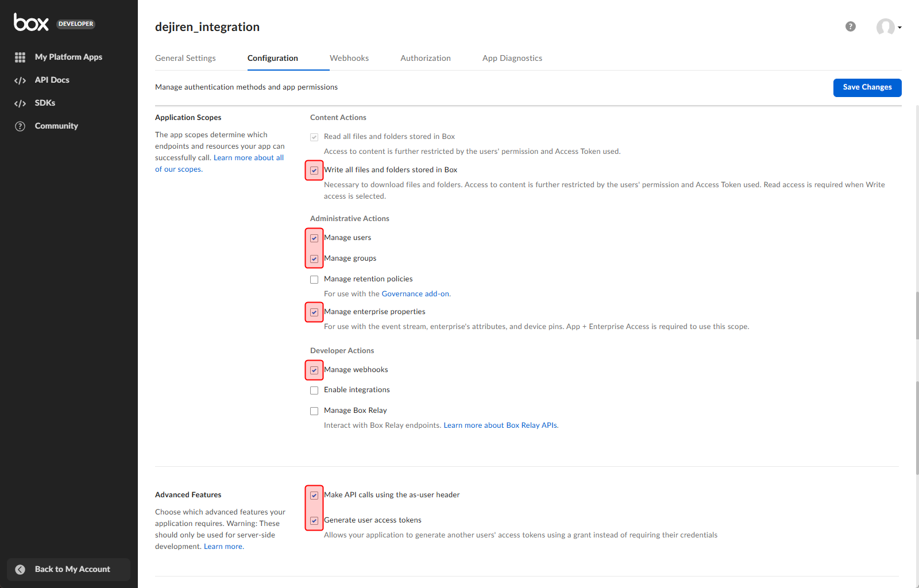Click the Application Scopes heading
The width and height of the screenshot is (919, 588).
click(188, 118)
